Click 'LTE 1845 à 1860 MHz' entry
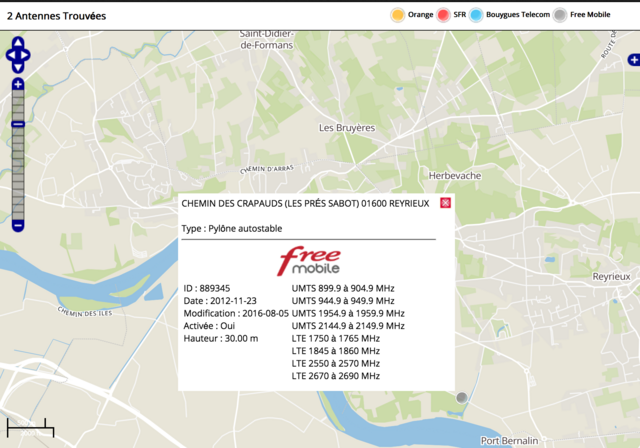 point(336,351)
